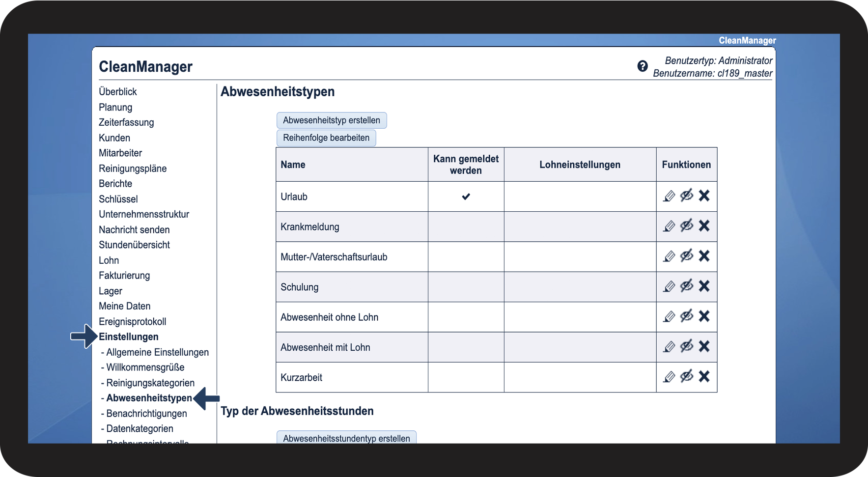Viewport: 868px width, 477px height.
Task: Collapse the Einstellungen menu section
Action: point(129,337)
